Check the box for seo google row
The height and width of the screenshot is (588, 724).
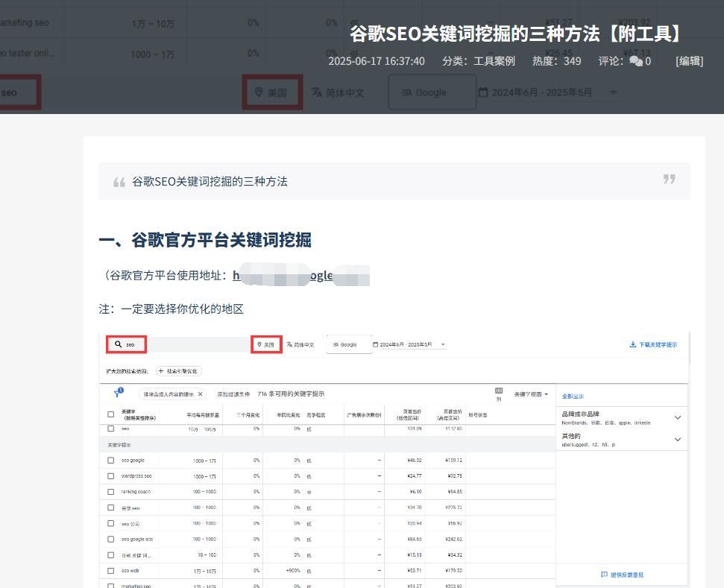111,460
